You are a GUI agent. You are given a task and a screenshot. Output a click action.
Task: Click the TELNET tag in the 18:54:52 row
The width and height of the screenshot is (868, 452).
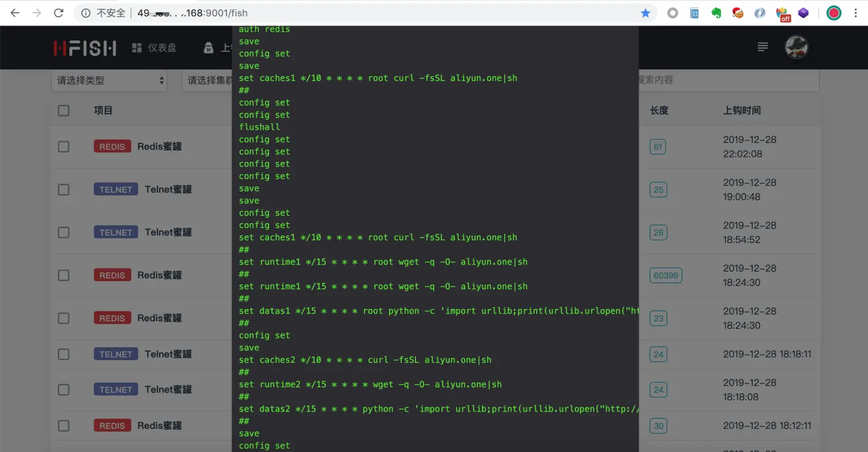(x=116, y=233)
